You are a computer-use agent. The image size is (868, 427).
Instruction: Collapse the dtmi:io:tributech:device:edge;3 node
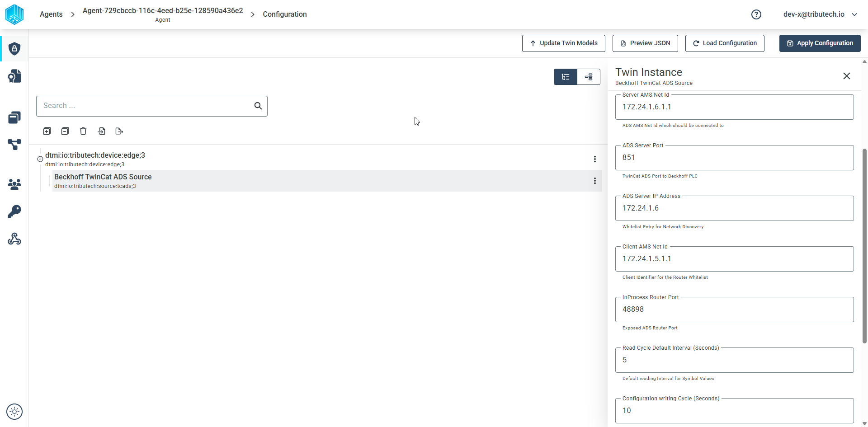tap(40, 159)
